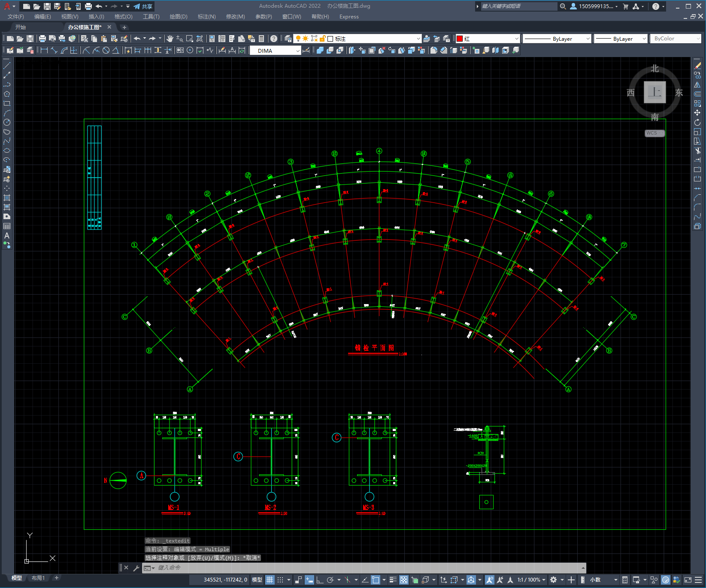Click new drawing tab plus button
This screenshot has height=588, width=706.
(124, 27)
